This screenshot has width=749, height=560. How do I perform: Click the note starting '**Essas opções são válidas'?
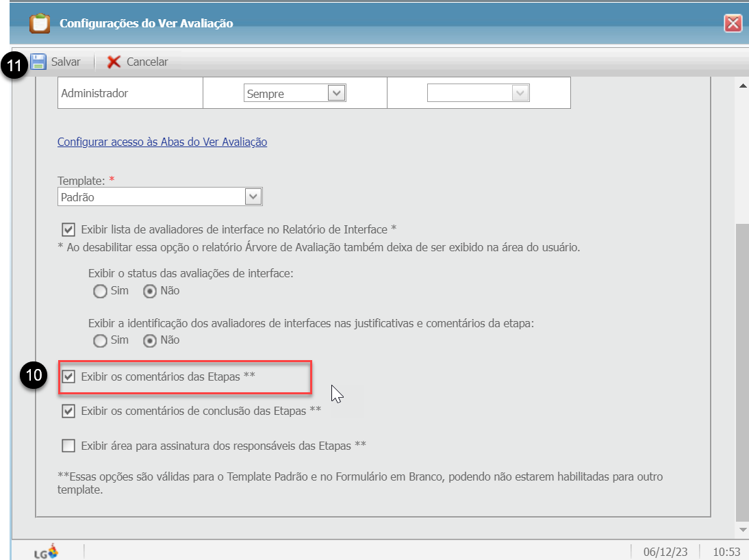tap(360, 483)
